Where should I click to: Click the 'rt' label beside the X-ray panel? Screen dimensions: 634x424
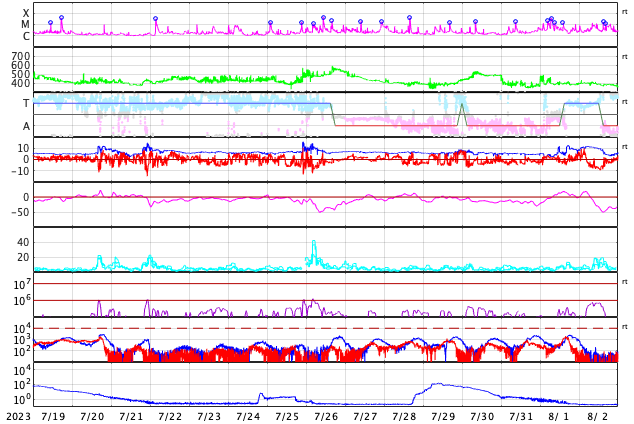click(x=625, y=12)
